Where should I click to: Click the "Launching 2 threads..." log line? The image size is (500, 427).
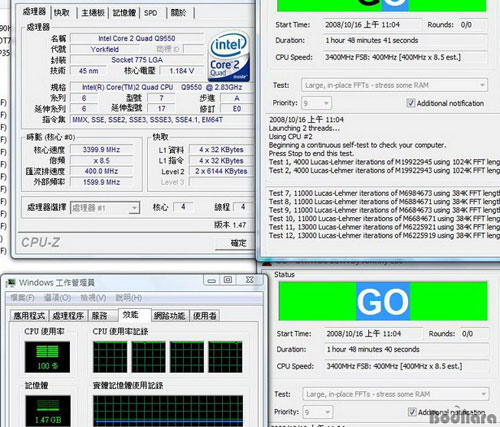coord(304,128)
